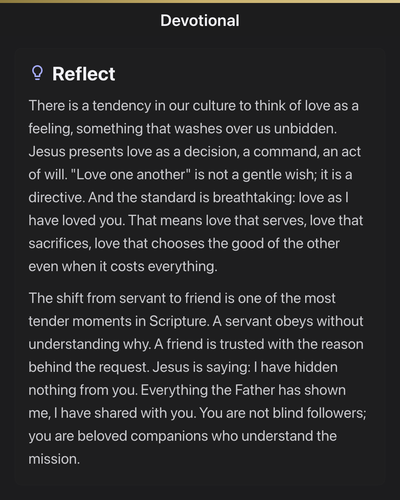This screenshot has width=400, height=500.
Task: Click the word "sacrifices," in first paragraph
Action: point(59,244)
